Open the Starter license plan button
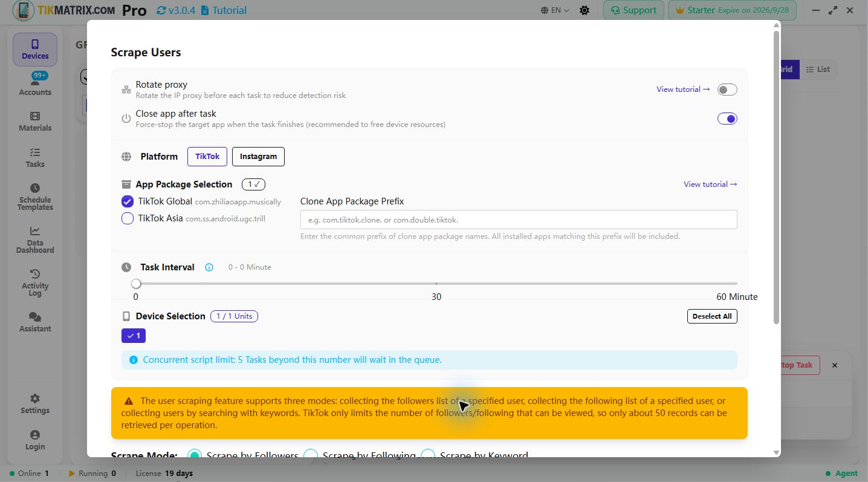Viewport: 868px width, 482px height. coord(733,10)
